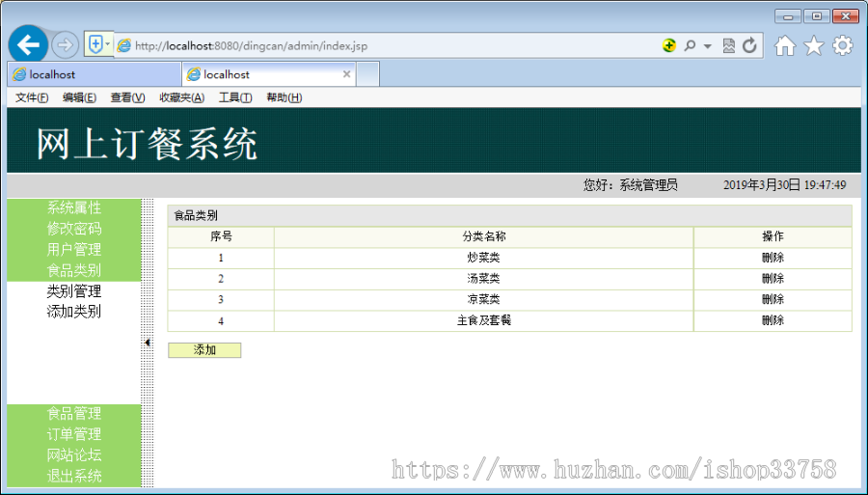Image resolution: width=868 pixels, height=495 pixels.
Task: Open the search dropdown arrow in address bar
Action: (x=708, y=46)
